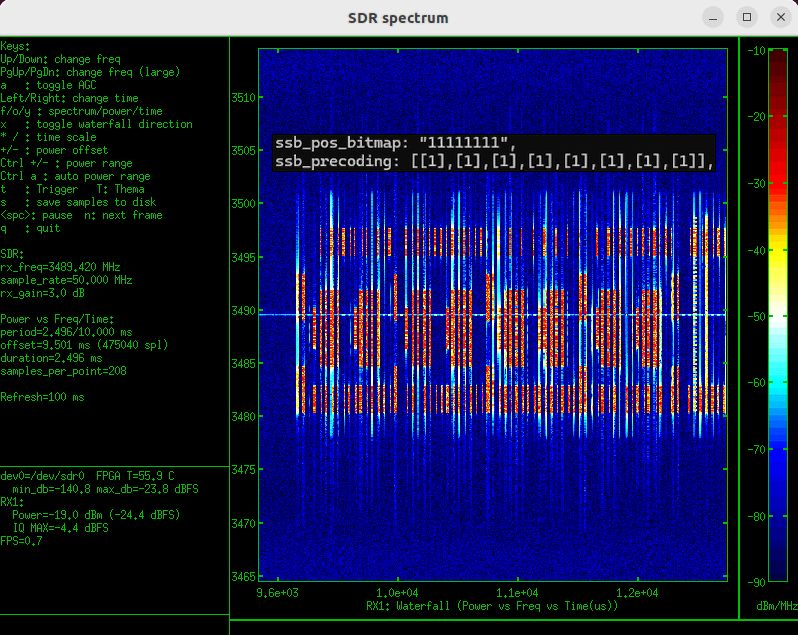Click the 'Ctrl a : auto power range' line
Image resolution: width=798 pixels, height=635 pixels.
coord(75,176)
